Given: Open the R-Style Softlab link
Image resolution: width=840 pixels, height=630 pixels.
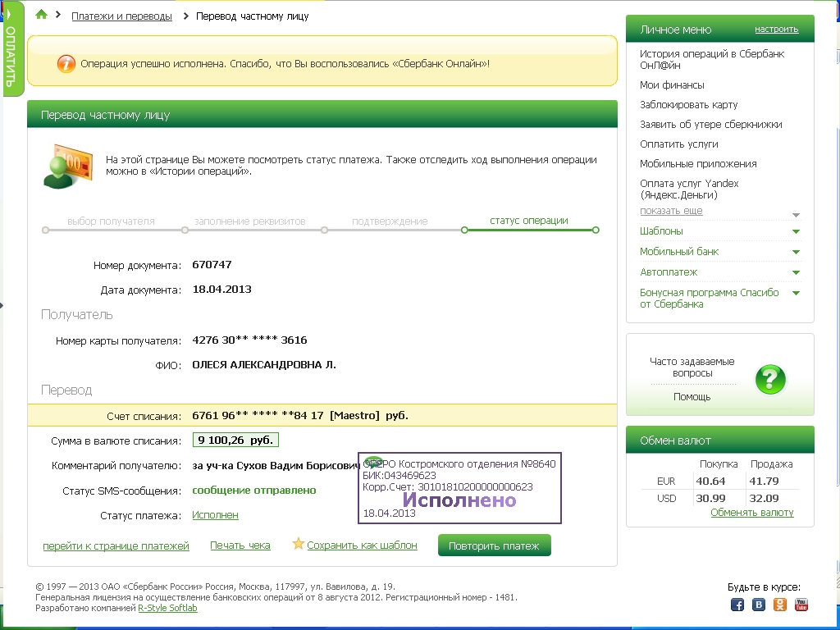Looking at the screenshot, I should point(167,608).
